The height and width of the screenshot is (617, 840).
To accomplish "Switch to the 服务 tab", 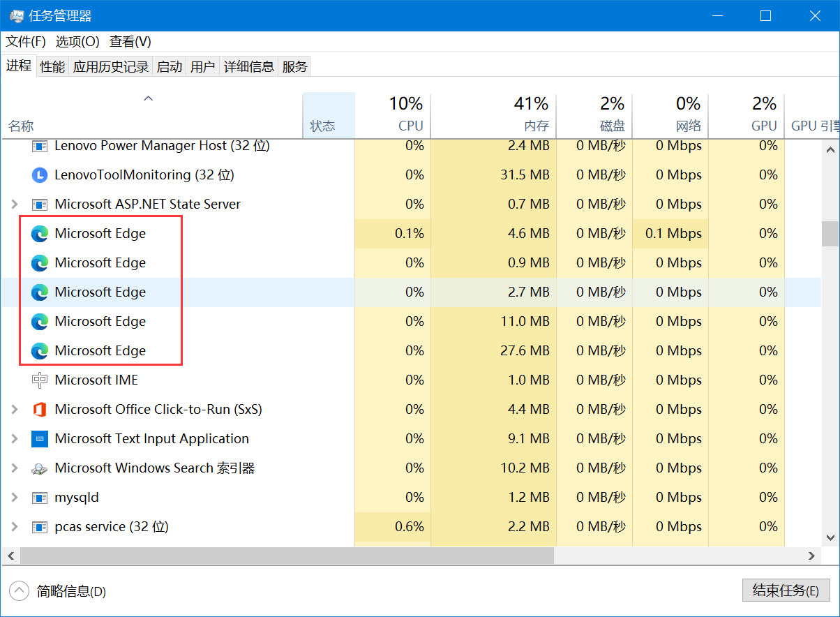I will 295,67.
